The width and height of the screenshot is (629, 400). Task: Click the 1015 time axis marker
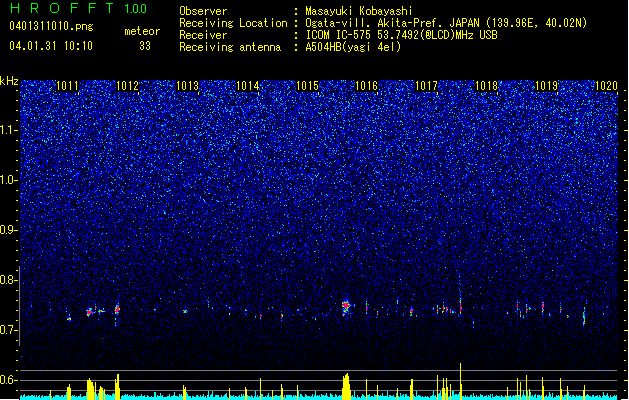point(307,86)
